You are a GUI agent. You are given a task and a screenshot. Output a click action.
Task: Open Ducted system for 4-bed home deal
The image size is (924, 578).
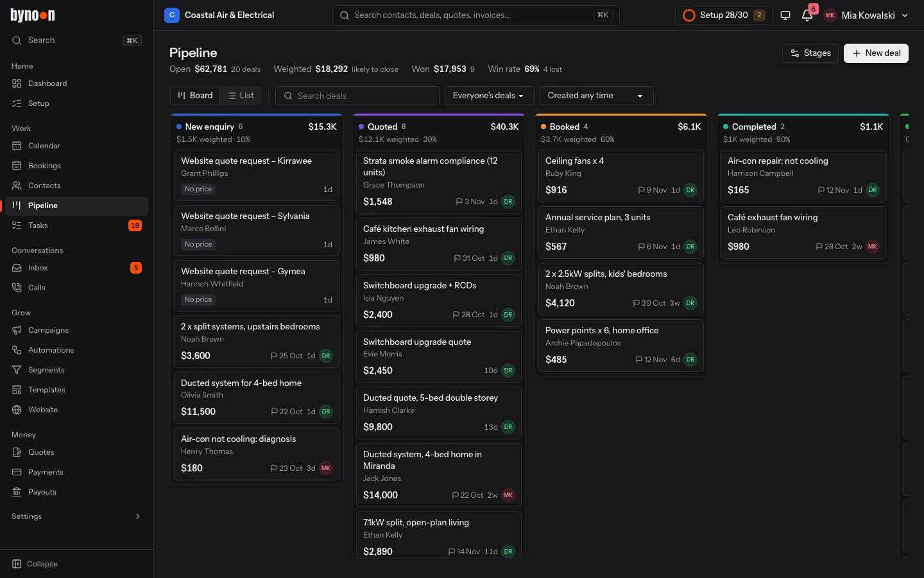coord(257,398)
